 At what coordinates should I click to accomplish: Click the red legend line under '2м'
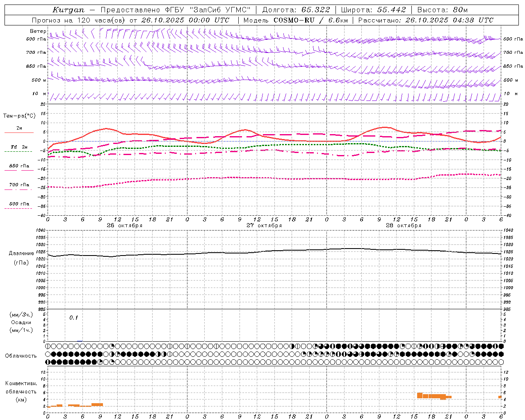pos(19,132)
